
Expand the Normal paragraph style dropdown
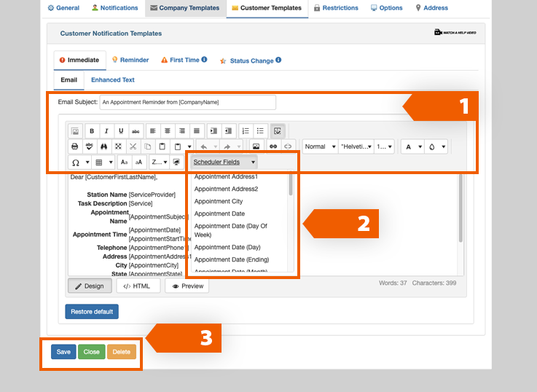click(x=320, y=146)
